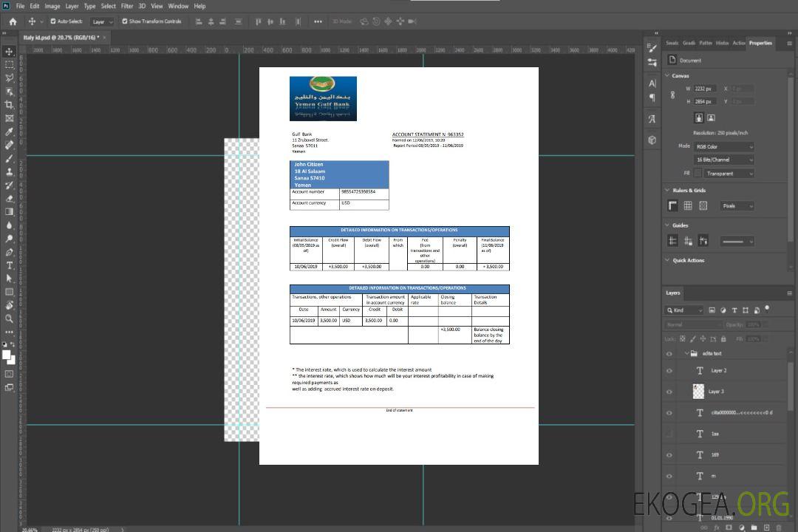Open the 3D panel cube icon
Viewport: 798px width, 532px height.
tap(652, 140)
